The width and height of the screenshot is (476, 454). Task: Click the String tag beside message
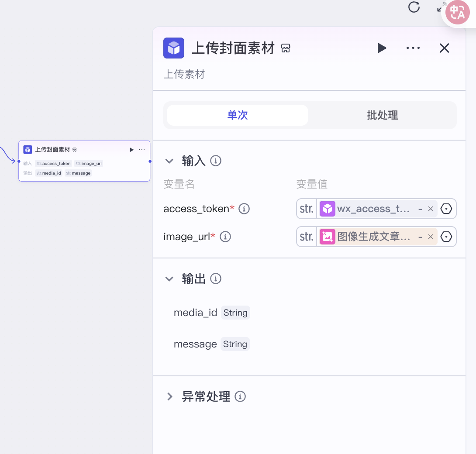pyautogui.click(x=235, y=344)
